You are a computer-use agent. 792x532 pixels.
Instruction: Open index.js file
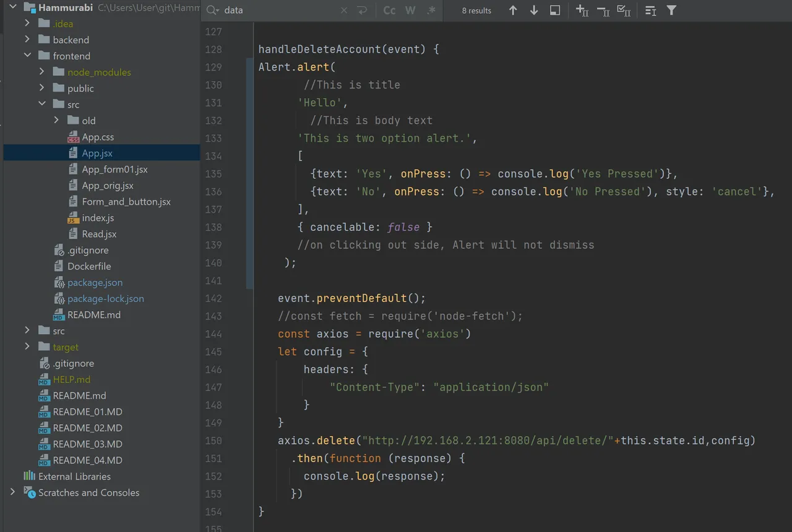[98, 218]
